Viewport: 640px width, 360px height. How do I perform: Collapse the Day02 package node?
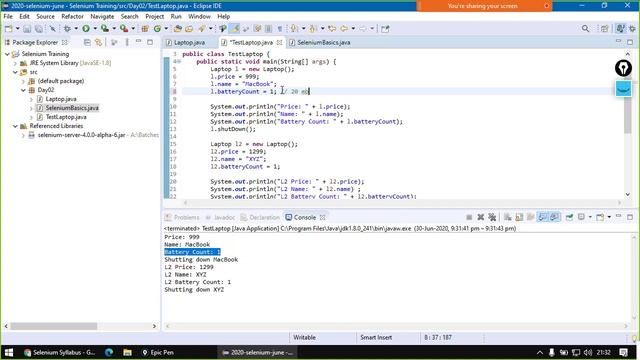[23, 90]
